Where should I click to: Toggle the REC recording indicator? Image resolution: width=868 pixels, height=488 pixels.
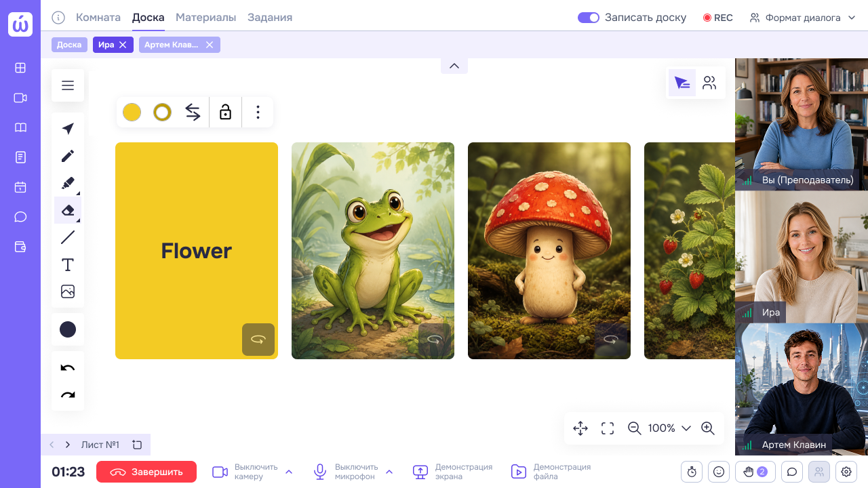point(718,18)
